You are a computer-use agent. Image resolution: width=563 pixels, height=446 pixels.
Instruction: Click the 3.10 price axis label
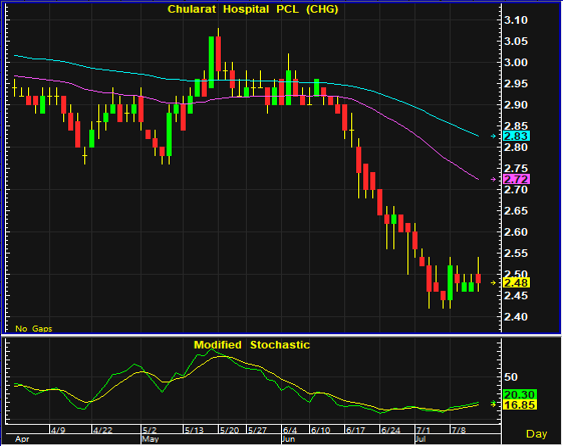(x=516, y=20)
